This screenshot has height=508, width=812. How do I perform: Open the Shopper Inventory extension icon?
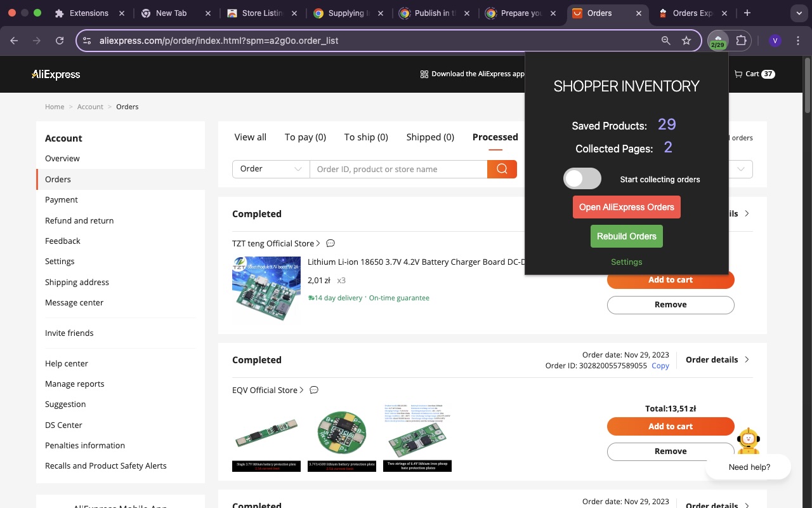pyautogui.click(x=717, y=40)
